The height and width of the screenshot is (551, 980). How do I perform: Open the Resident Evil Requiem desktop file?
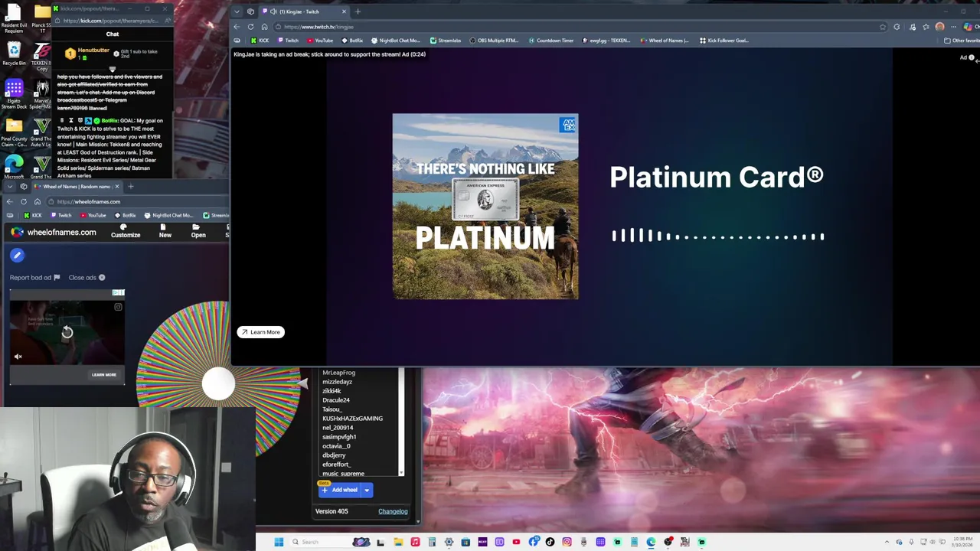point(14,18)
